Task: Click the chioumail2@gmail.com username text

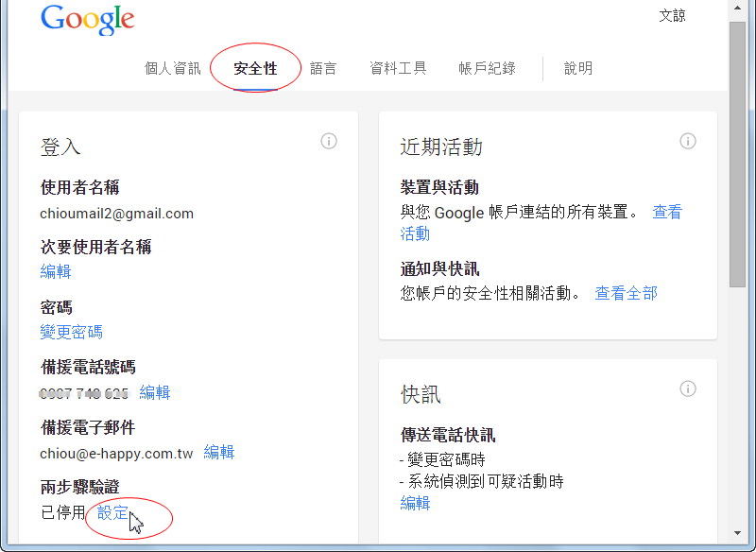Action: click(x=116, y=214)
